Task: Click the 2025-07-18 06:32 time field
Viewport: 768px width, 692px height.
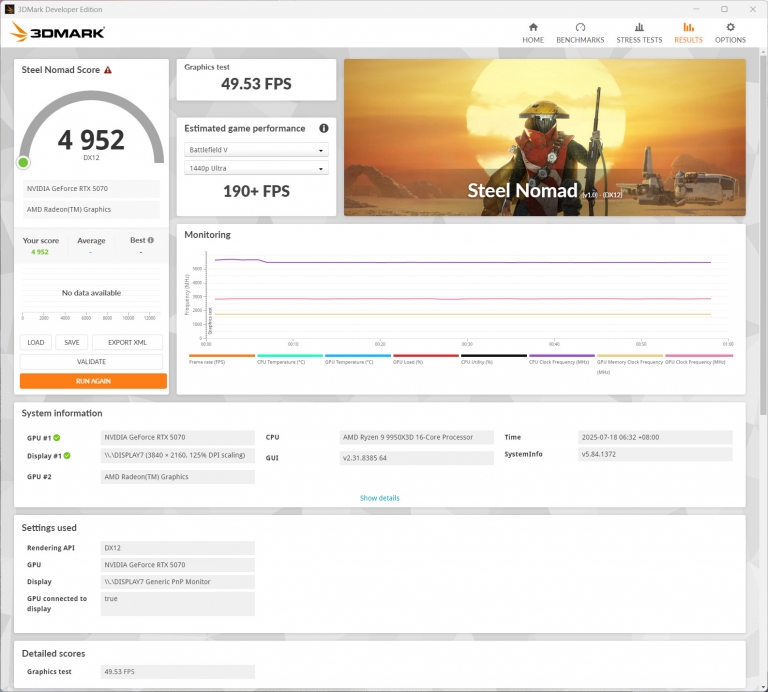Action: [655, 437]
